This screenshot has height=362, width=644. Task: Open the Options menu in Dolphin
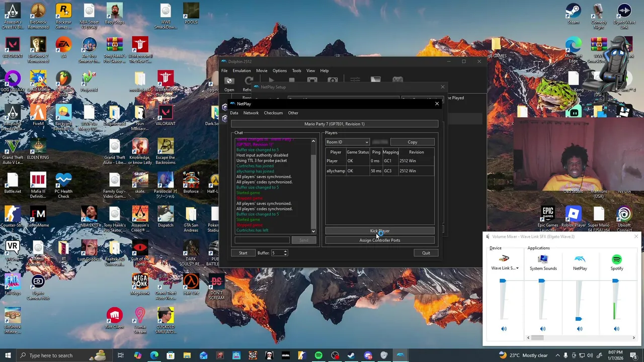tap(280, 71)
